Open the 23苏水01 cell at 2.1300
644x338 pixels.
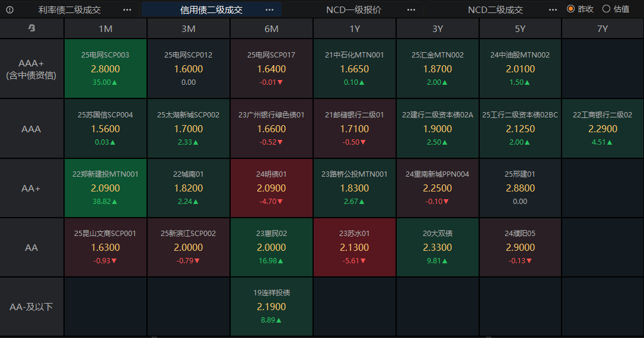coord(355,247)
